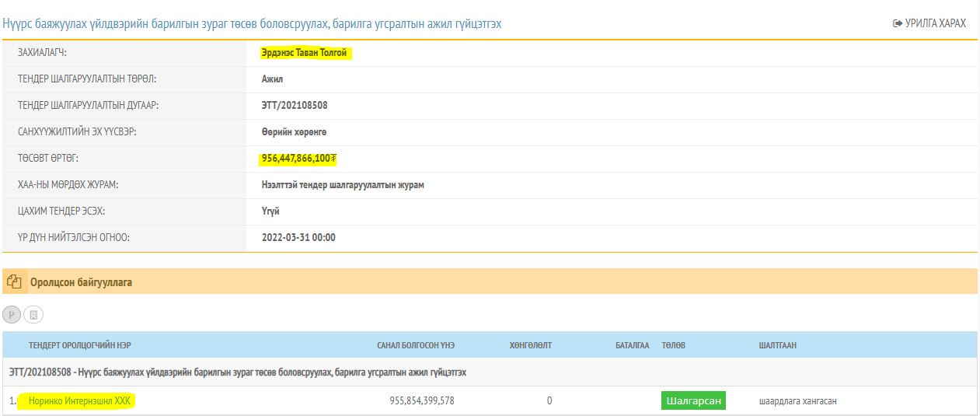Click the tender title heading at top

click(252, 24)
